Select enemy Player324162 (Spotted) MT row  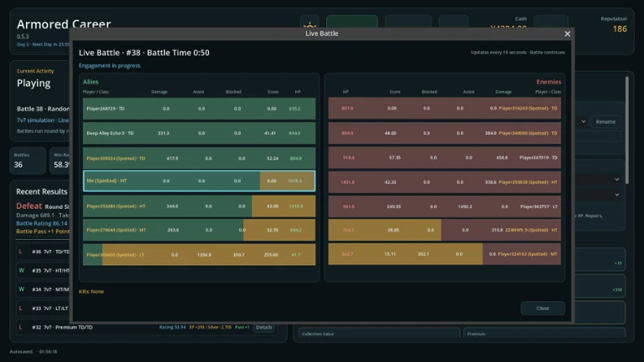[x=444, y=254]
